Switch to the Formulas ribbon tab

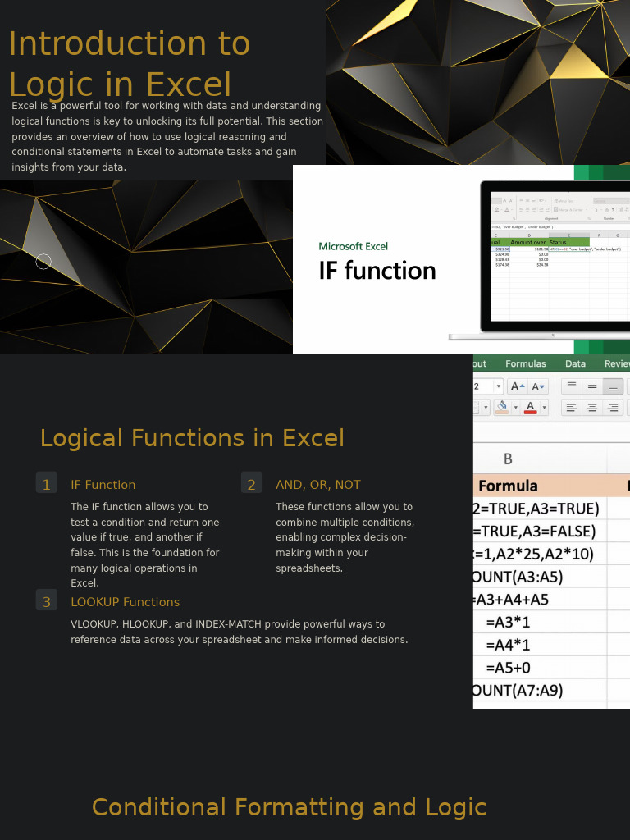pos(526,363)
